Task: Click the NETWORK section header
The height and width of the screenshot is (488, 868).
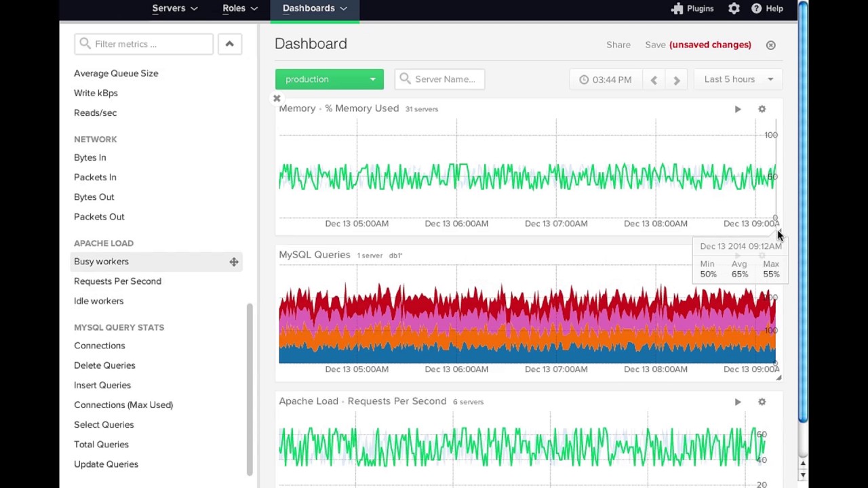Action: pyautogui.click(x=96, y=139)
